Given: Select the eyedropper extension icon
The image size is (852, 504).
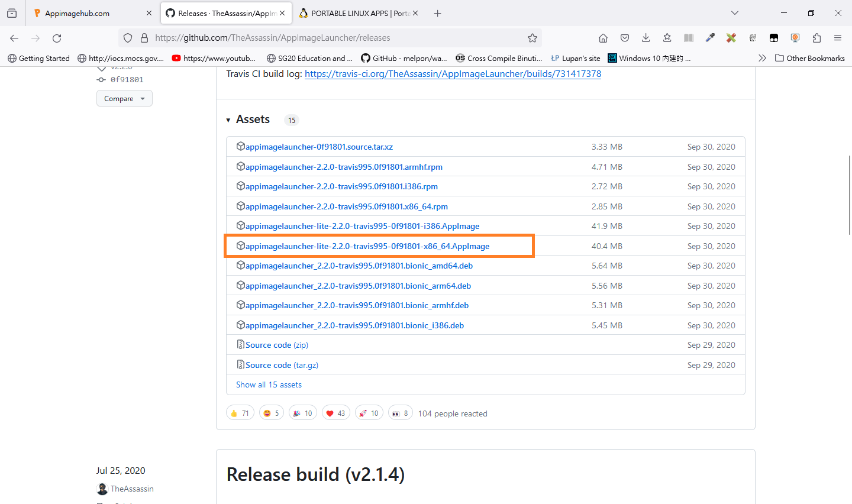Looking at the screenshot, I should pos(709,37).
